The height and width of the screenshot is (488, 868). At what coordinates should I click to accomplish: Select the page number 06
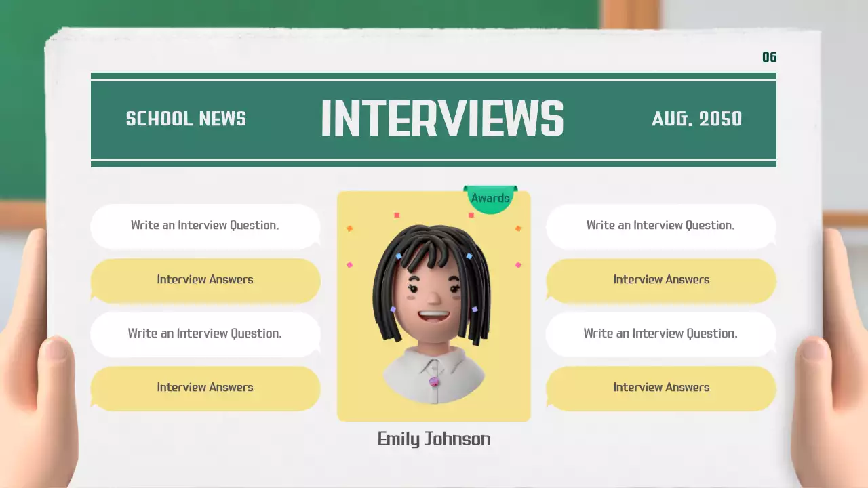770,57
